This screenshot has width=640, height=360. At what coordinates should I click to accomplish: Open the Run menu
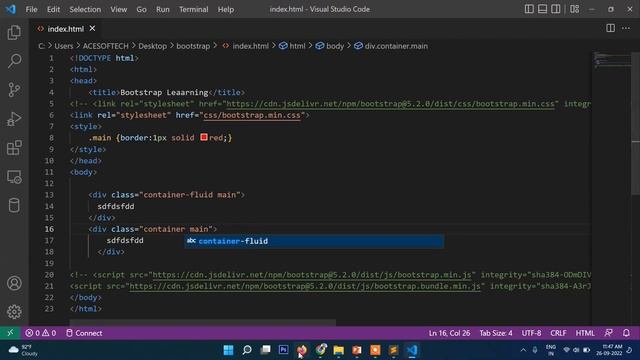point(162,9)
